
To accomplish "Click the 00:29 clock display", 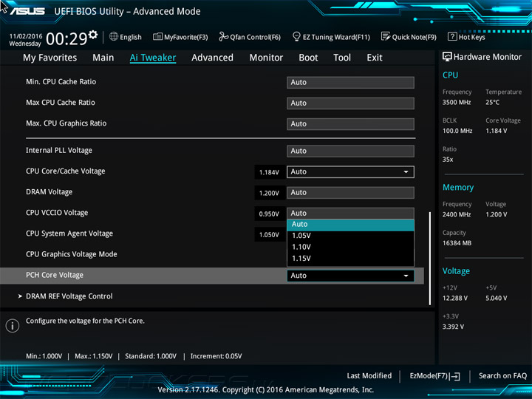I will (66, 38).
